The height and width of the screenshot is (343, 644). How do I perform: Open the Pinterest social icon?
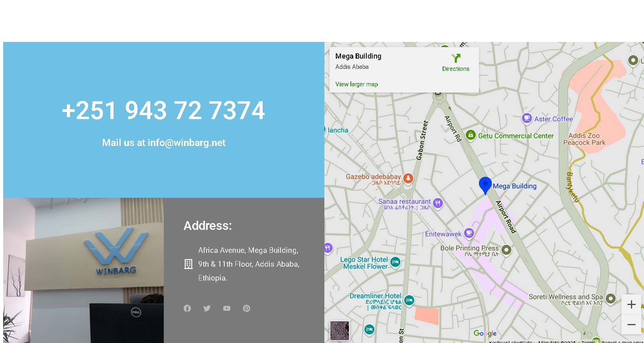246,308
